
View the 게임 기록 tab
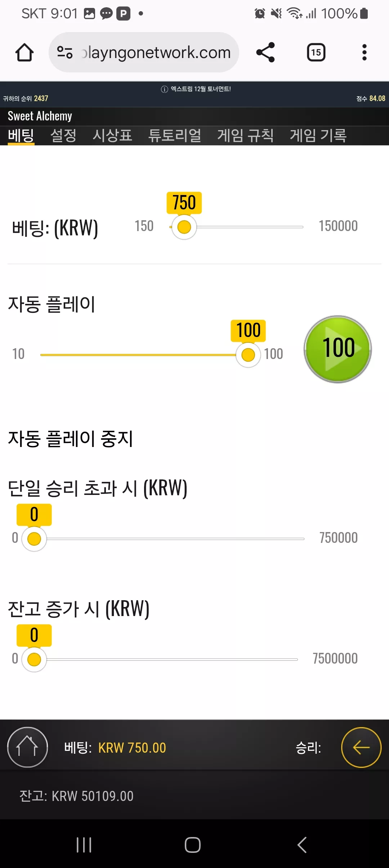click(x=318, y=136)
